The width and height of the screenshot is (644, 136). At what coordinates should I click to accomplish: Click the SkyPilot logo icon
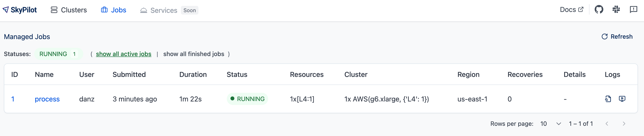(x=5, y=10)
